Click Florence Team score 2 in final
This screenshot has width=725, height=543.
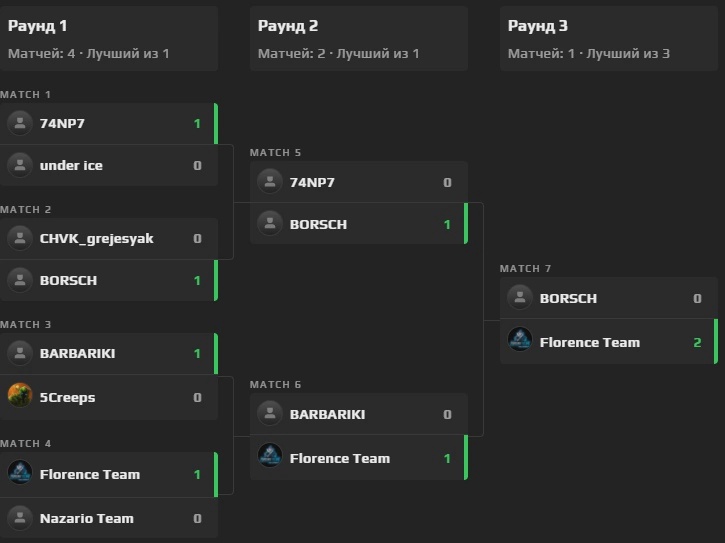697,342
